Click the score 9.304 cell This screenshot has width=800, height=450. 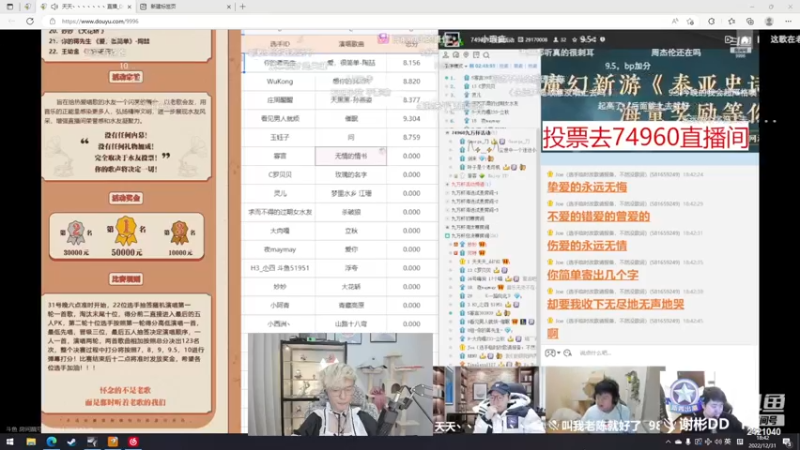pyautogui.click(x=411, y=119)
